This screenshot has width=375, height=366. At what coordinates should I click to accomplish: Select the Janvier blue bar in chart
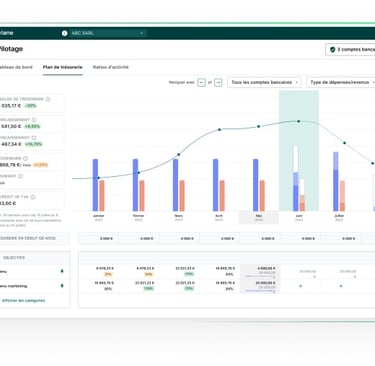[x=95, y=185]
